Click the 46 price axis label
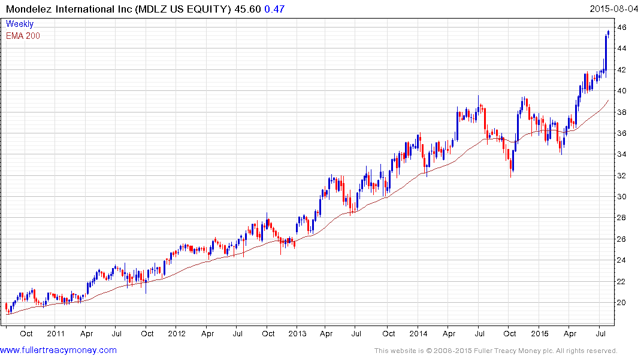 pos(622,28)
